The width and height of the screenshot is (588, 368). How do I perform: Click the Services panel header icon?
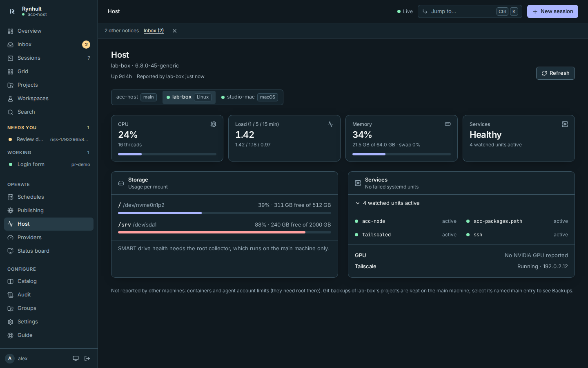click(x=358, y=183)
